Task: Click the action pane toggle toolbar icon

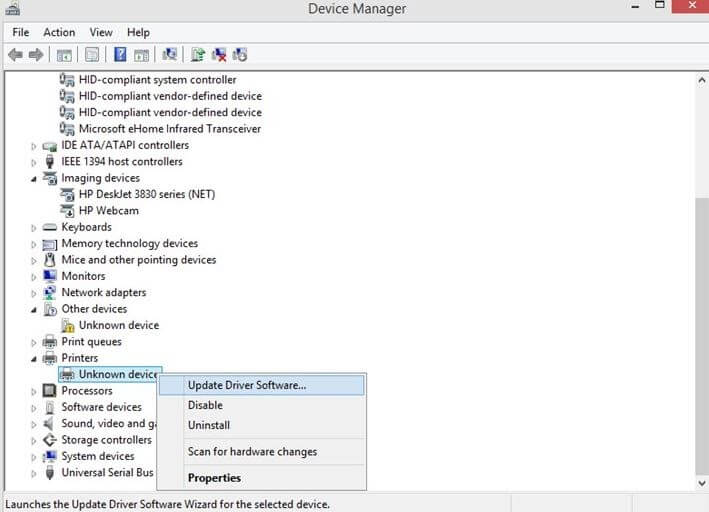Action: [142, 56]
